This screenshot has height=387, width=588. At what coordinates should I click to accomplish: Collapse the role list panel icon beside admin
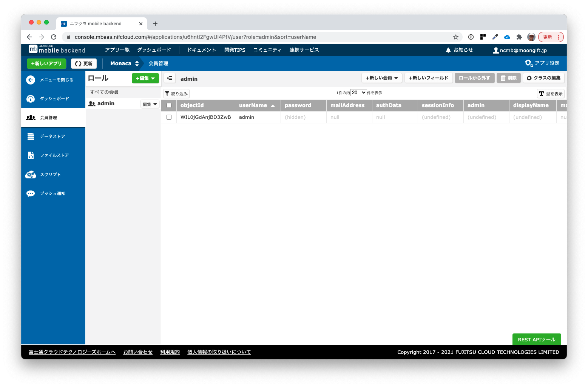pos(170,78)
